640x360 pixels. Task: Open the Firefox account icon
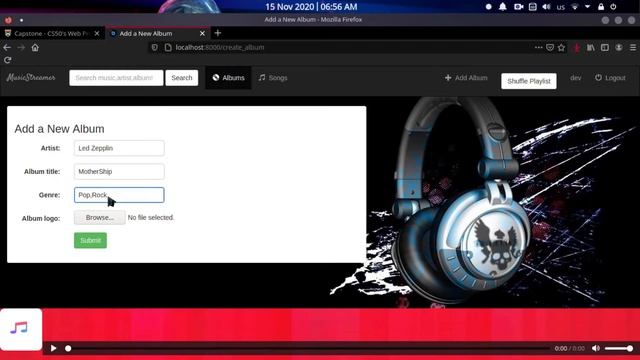[x=619, y=47]
